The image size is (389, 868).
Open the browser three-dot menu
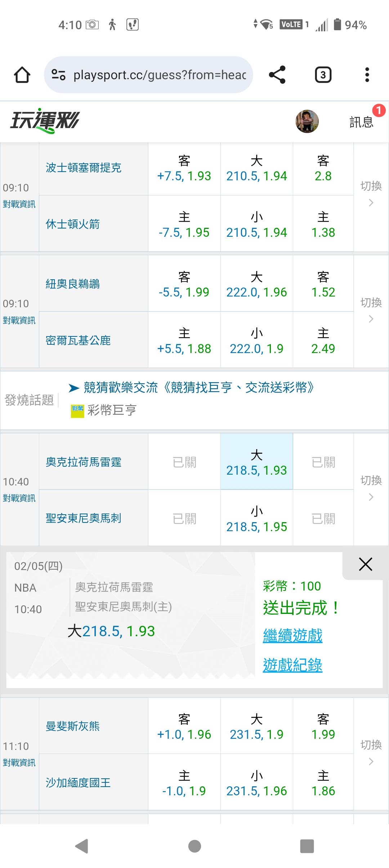[x=367, y=75]
